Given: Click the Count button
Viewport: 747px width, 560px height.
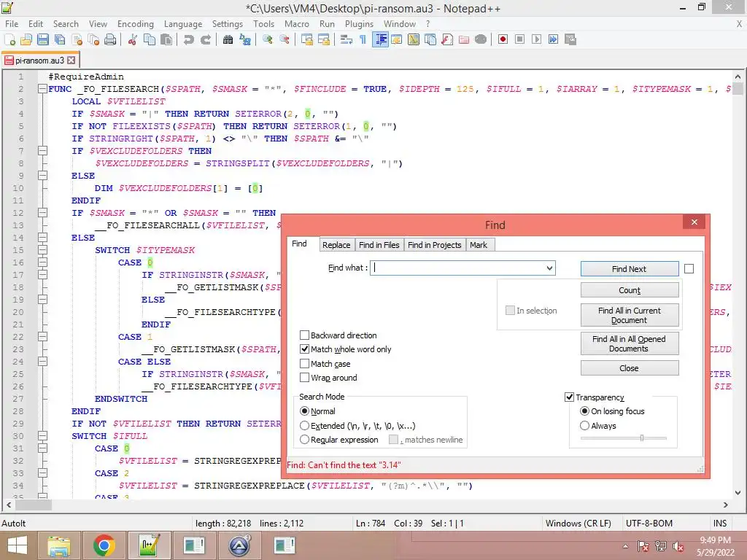Looking at the screenshot, I should pyautogui.click(x=630, y=290).
